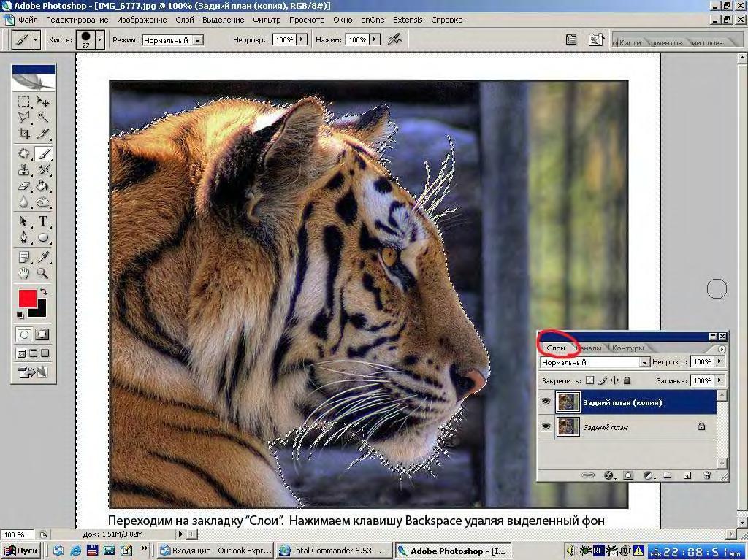Toggle visibility of the 'Задний план' layer
The height and width of the screenshot is (560, 748).
click(546, 427)
